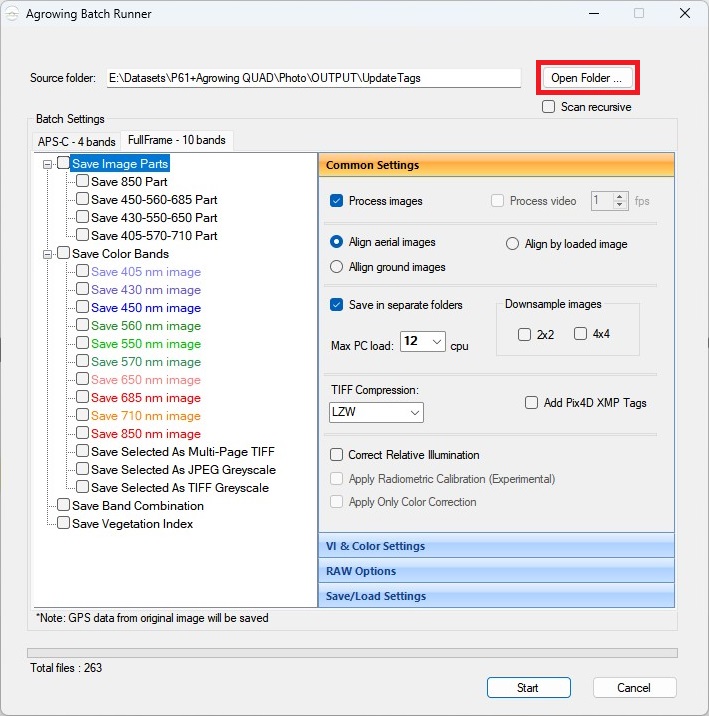
Task: Open TIFF Compression LZW dropdown
Action: coord(376,412)
